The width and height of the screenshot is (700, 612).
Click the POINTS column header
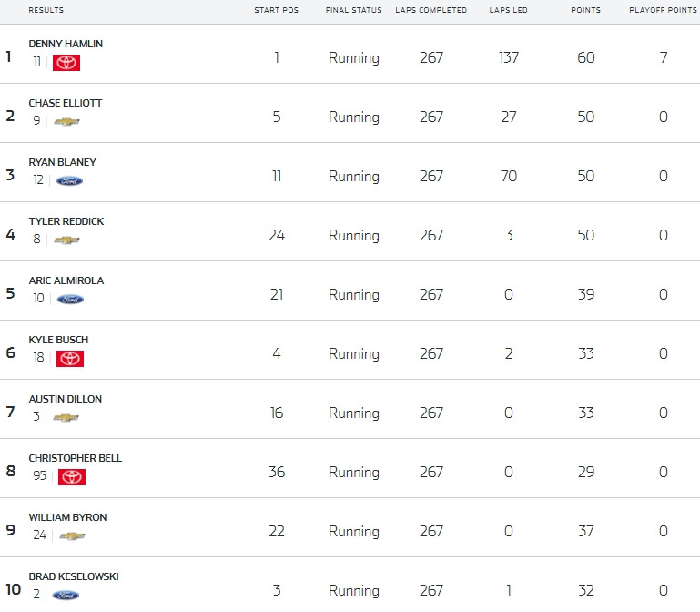585,10
